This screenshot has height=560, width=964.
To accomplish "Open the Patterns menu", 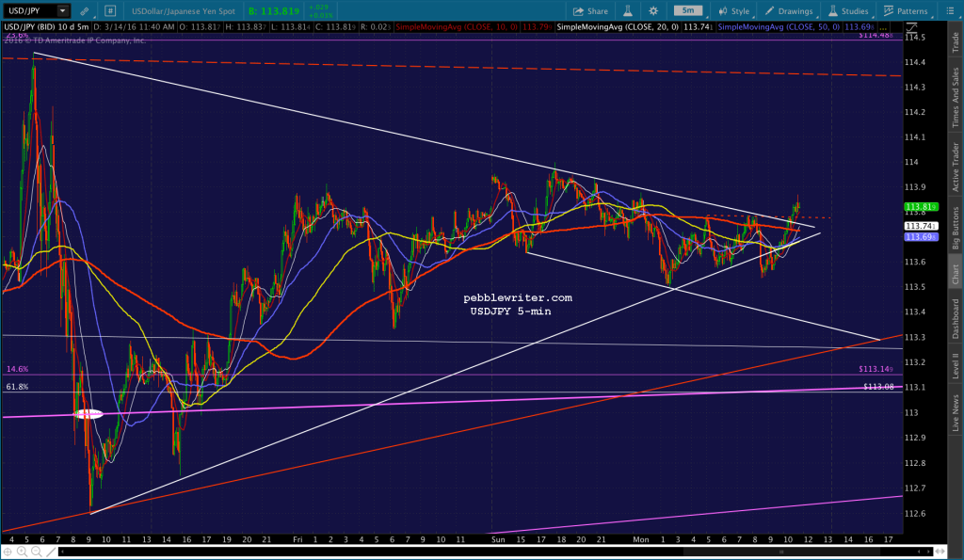I will (906, 11).
